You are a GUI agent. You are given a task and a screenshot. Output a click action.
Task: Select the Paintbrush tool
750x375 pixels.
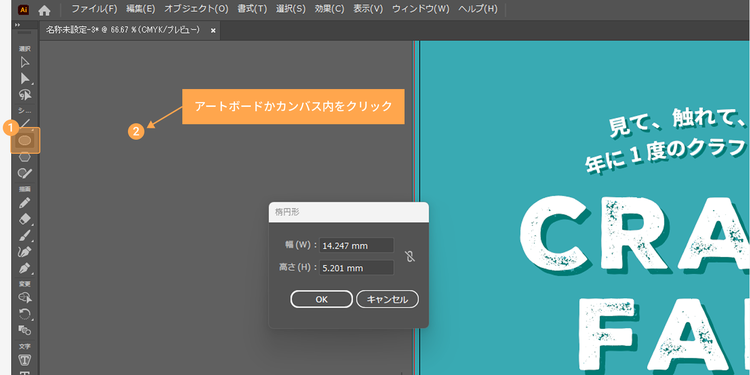[x=25, y=235]
